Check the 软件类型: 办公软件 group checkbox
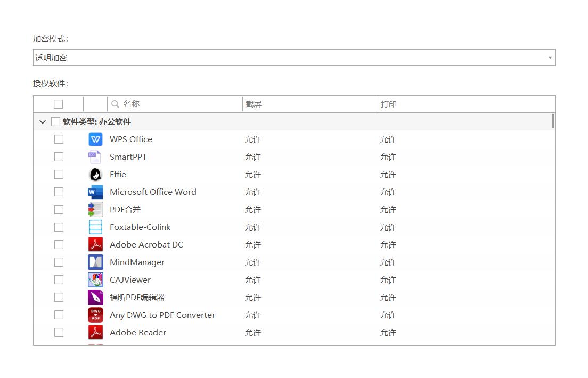The image size is (588, 378). click(55, 122)
